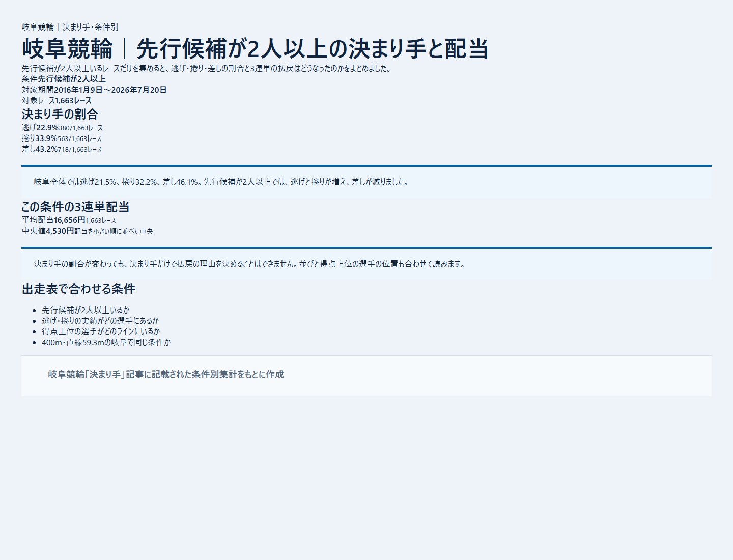Click the この条件の3連単配当 heading
Screen dimensions: 733x560
point(75,207)
